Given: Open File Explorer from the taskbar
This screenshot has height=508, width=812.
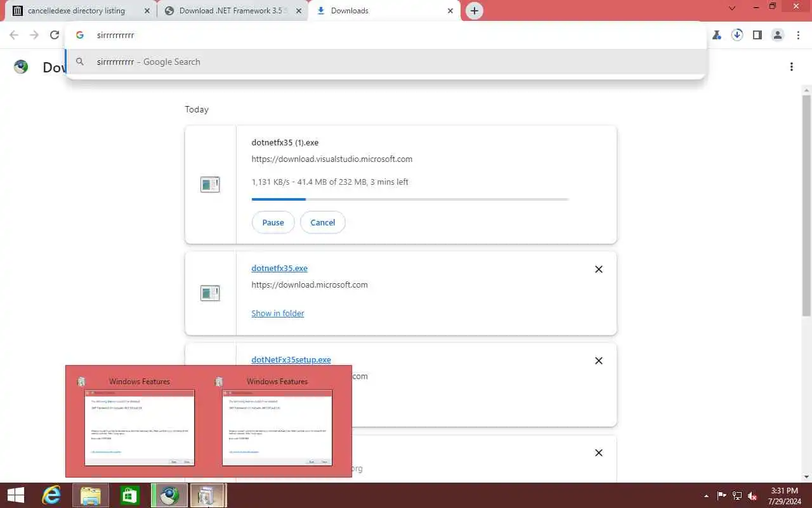Looking at the screenshot, I should [91, 495].
